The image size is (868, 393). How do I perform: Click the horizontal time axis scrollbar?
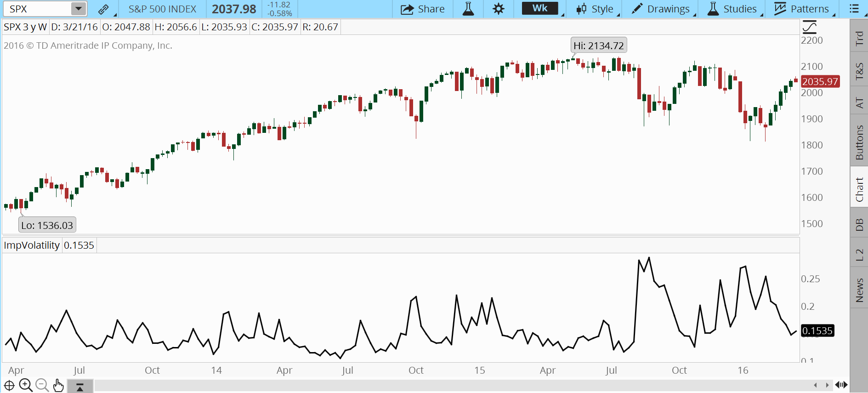453,385
